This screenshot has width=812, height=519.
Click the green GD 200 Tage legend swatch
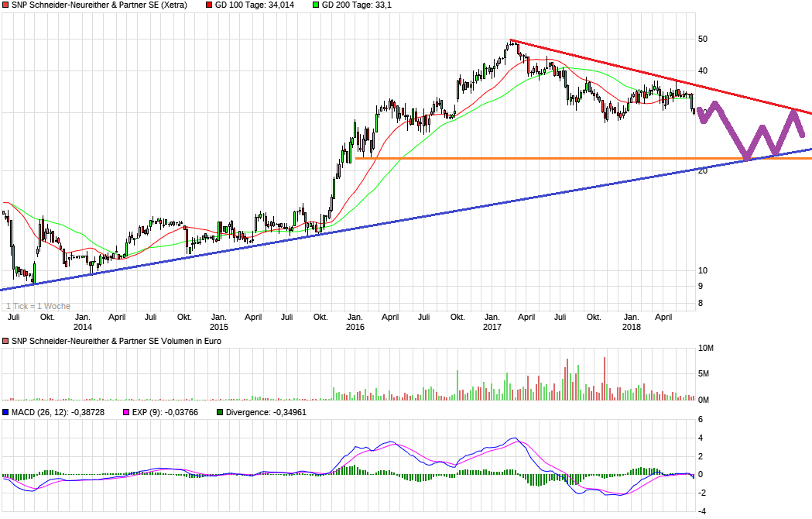(316, 5)
